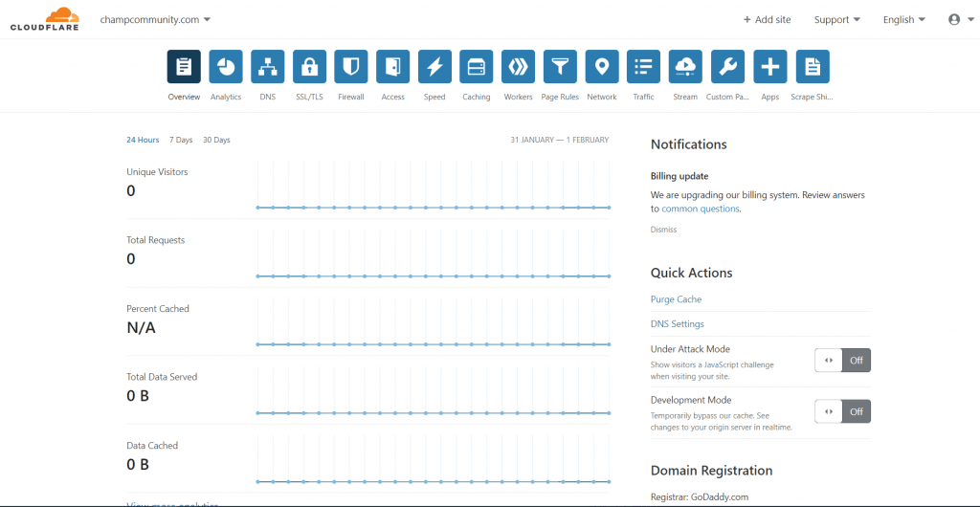
Task: Select the 24 Hours time range
Action: [x=143, y=140]
